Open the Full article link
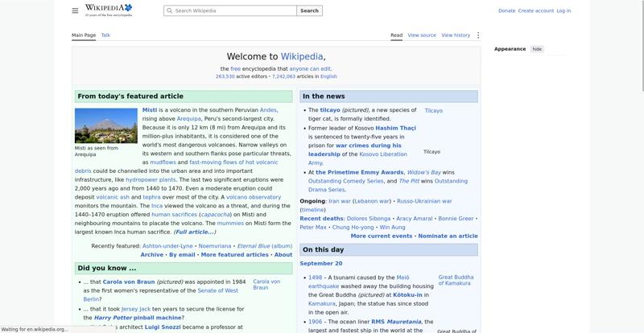This screenshot has width=644, height=333. click(x=194, y=232)
